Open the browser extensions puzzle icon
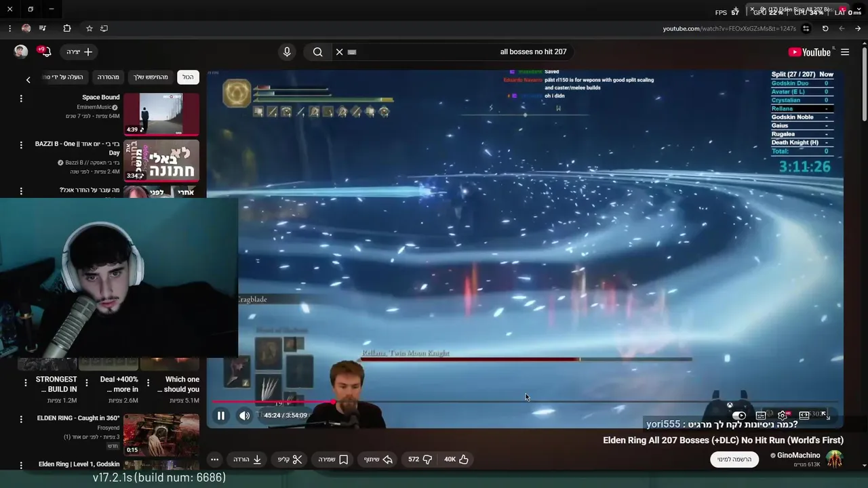868x488 pixels. (67, 28)
